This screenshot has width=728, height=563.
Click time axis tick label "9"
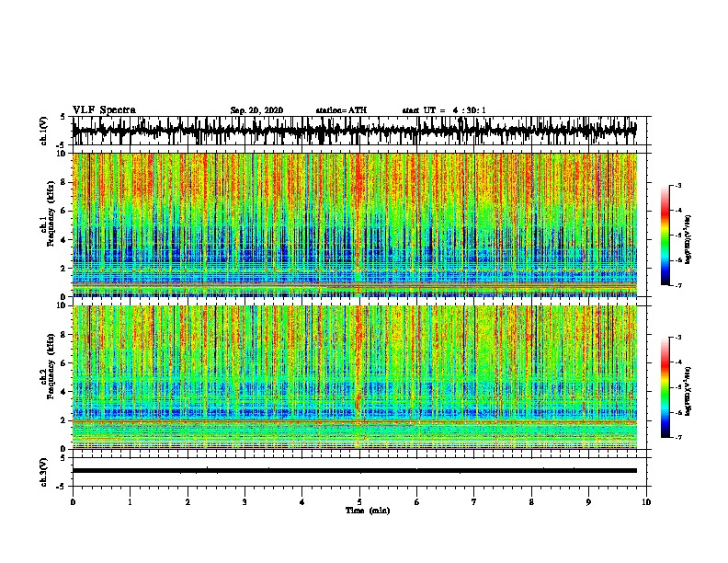[x=588, y=502]
